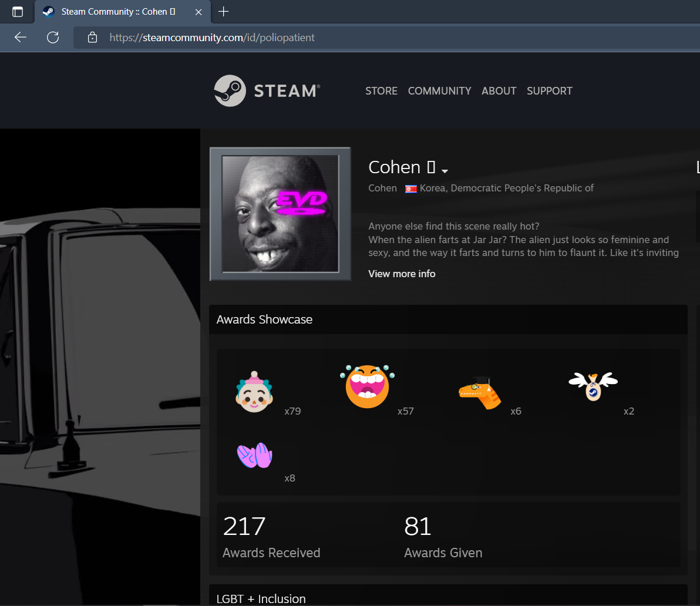Screen dimensions: 700x606
Task: Click the Awards Showcase heading
Action: [264, 319]
